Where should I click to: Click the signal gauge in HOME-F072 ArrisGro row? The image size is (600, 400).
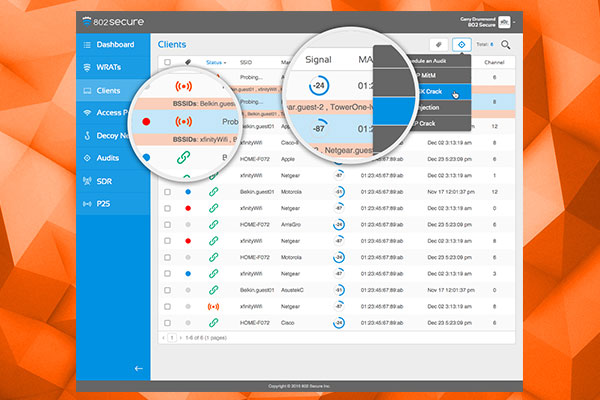coord(339,225)
